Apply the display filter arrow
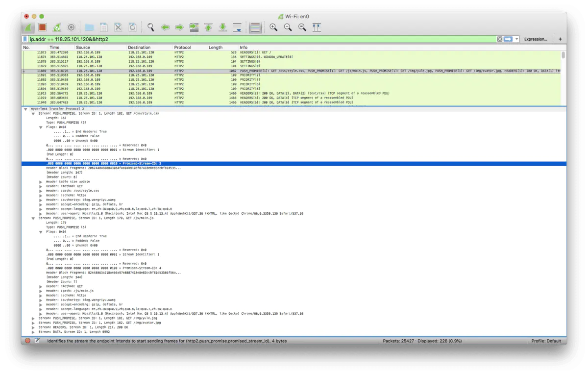Image resolution: width=588 pixels, height=375 pixels. click(508, 39)
